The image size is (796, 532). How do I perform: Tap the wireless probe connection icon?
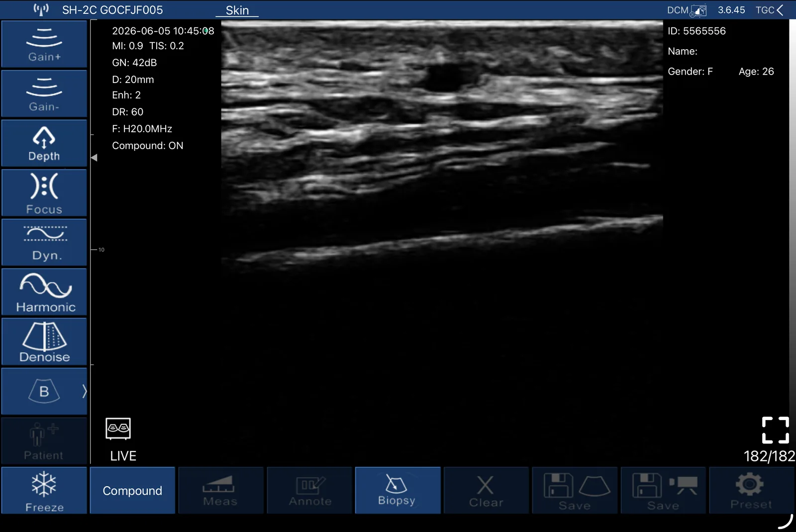[41, 9]
